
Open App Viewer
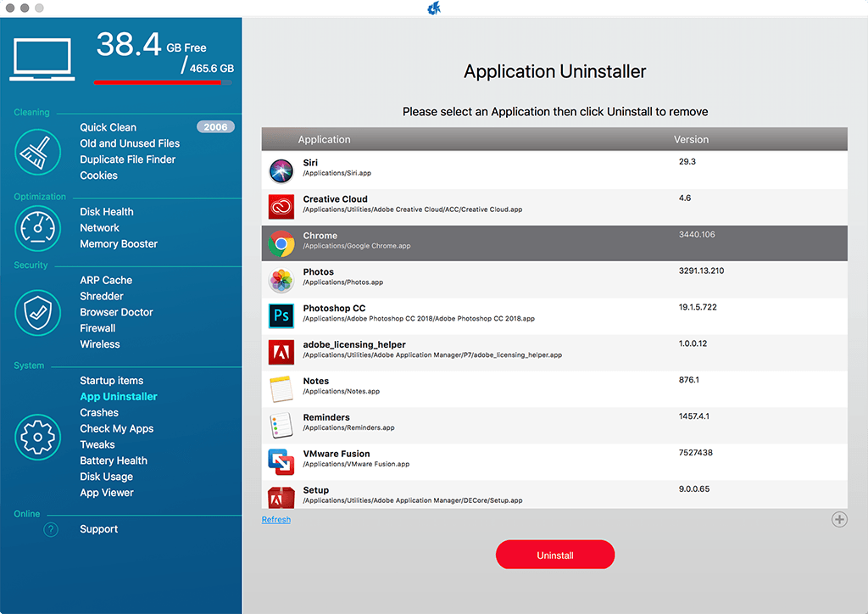[106, 494]
